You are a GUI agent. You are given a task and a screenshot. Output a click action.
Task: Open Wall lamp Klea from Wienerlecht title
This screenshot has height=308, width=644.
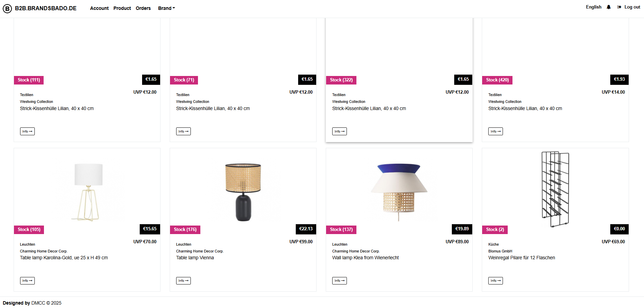[x=365, y=258]
